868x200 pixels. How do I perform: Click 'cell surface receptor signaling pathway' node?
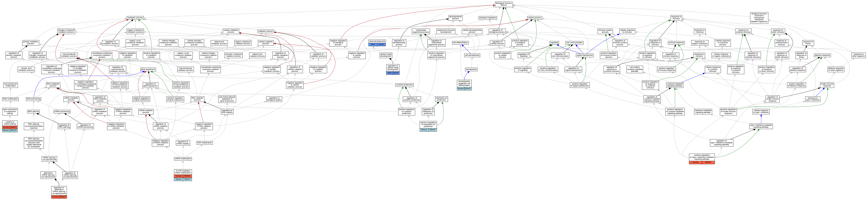pyautogui.click(x=635, y=69)
